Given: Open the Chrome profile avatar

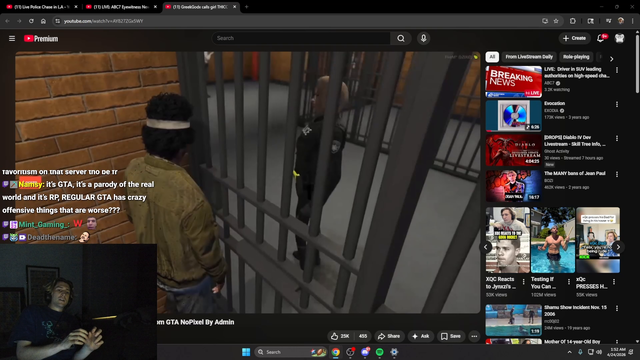Looking at the screenshot, I should (x=621, y=21).
